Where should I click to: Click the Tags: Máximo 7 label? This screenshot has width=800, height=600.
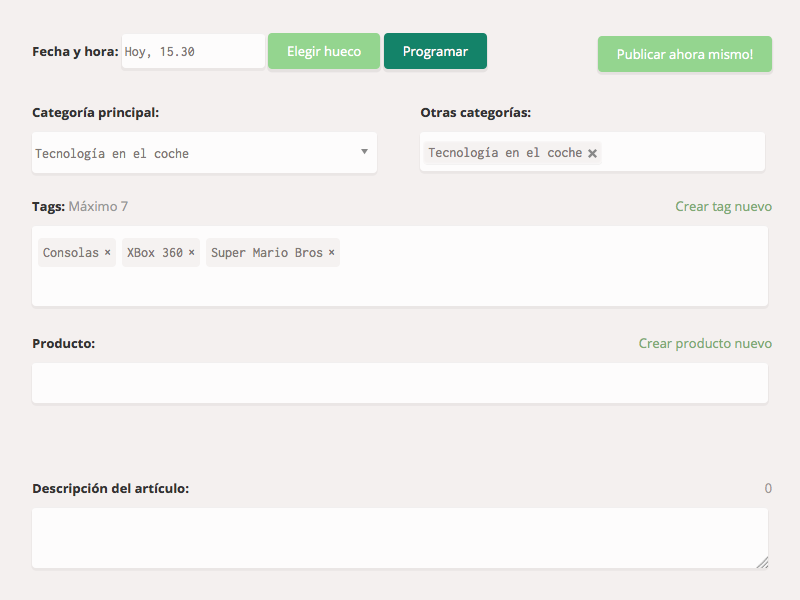coord(80,206)
